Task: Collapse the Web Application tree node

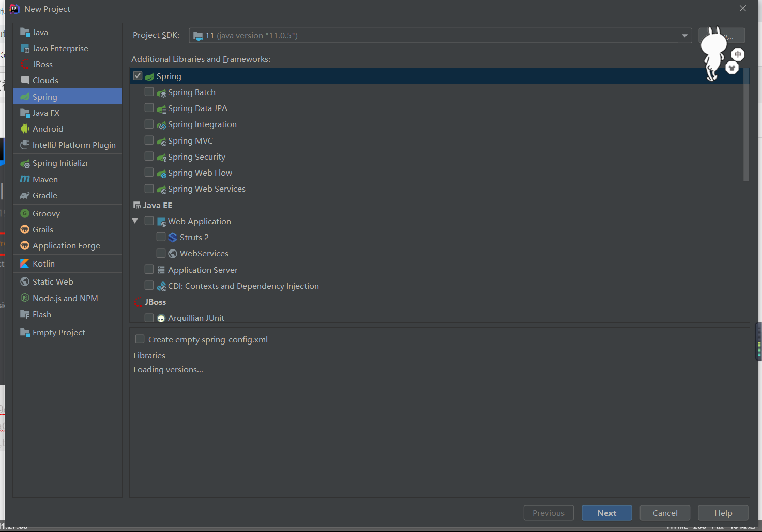Action: click(135, 221)
